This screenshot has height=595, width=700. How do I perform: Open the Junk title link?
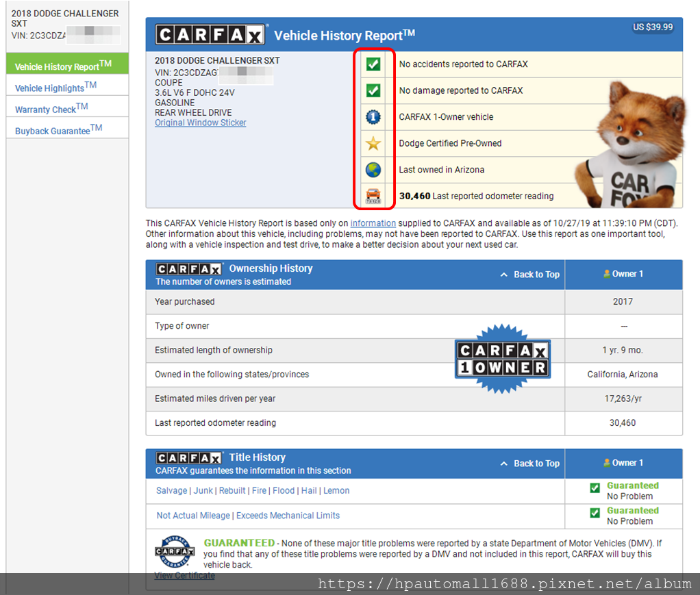click(203, 490)
